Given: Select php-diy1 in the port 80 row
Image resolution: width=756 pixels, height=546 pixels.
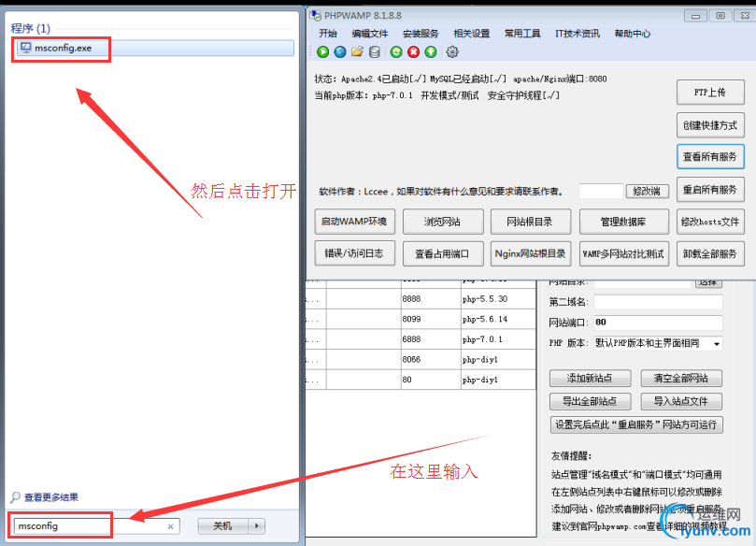Looking at the screenshot, I should pyautogui.click(x=498, y=380).
